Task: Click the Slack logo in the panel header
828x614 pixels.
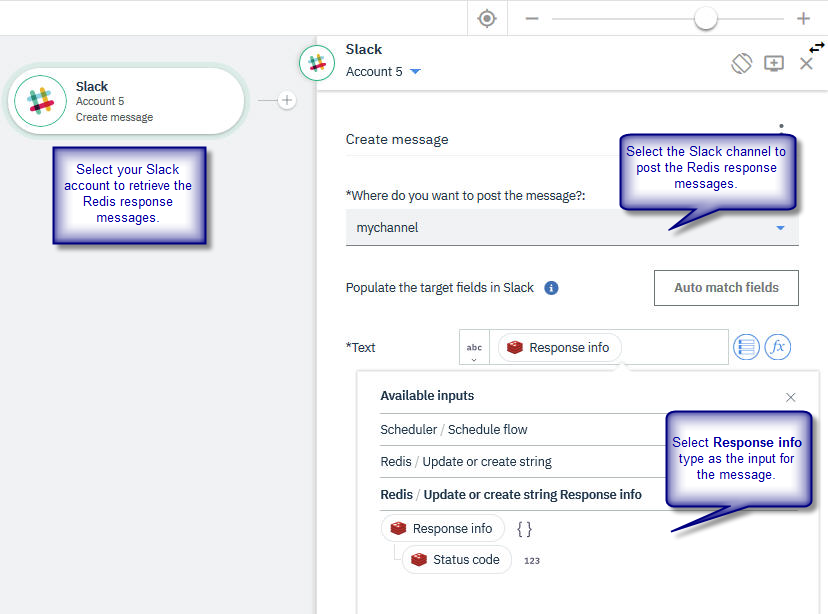Action: point(317,63)
